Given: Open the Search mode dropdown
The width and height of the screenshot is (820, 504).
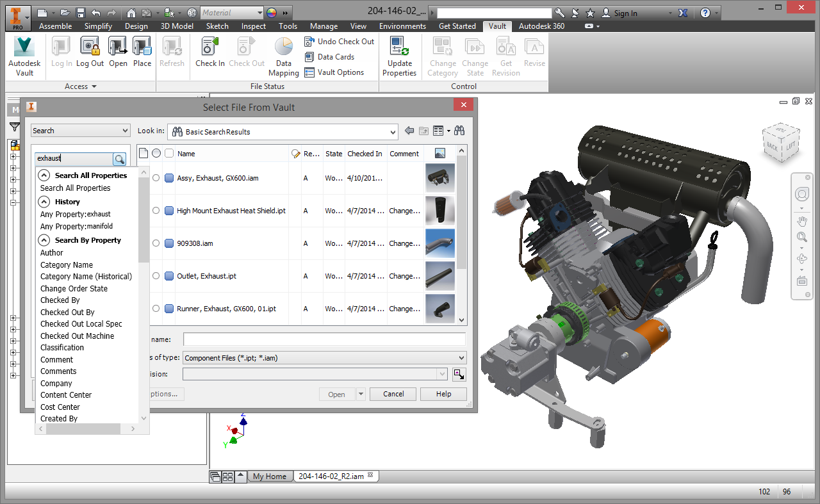Looking at the screenshot, I should 81,131.
